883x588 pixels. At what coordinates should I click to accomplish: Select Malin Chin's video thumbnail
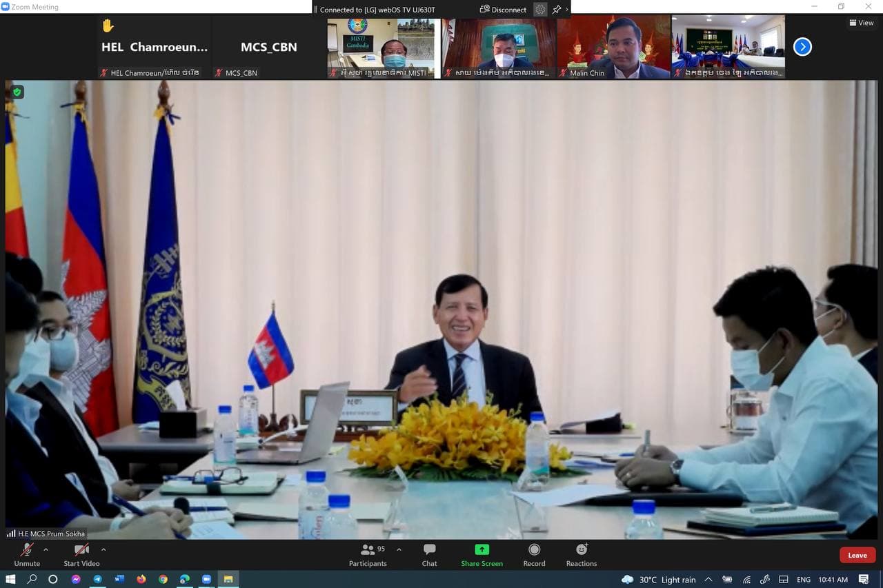(613, 47)
